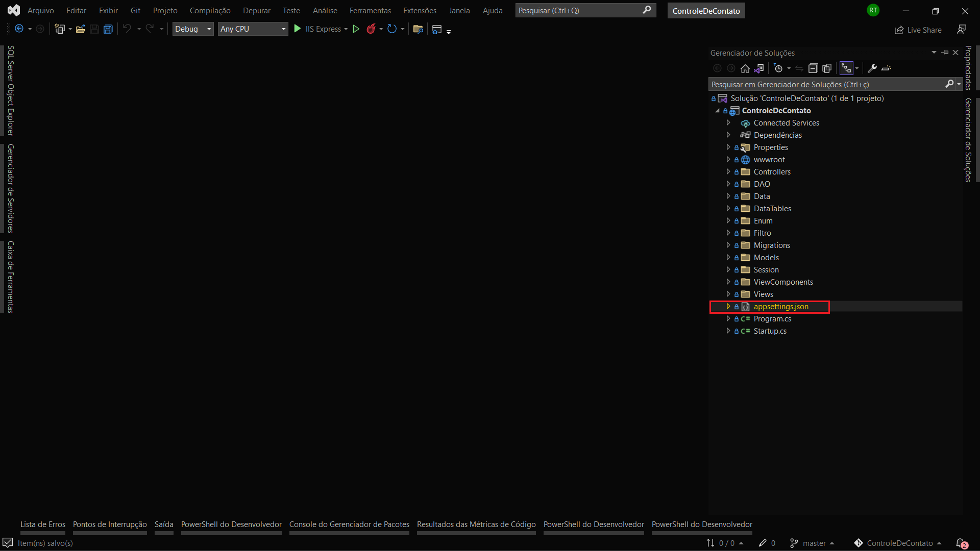The image size is (980, 551).
Task: Toggle Show All Files in Solution Explorer
Action: (x=827, y=68)
